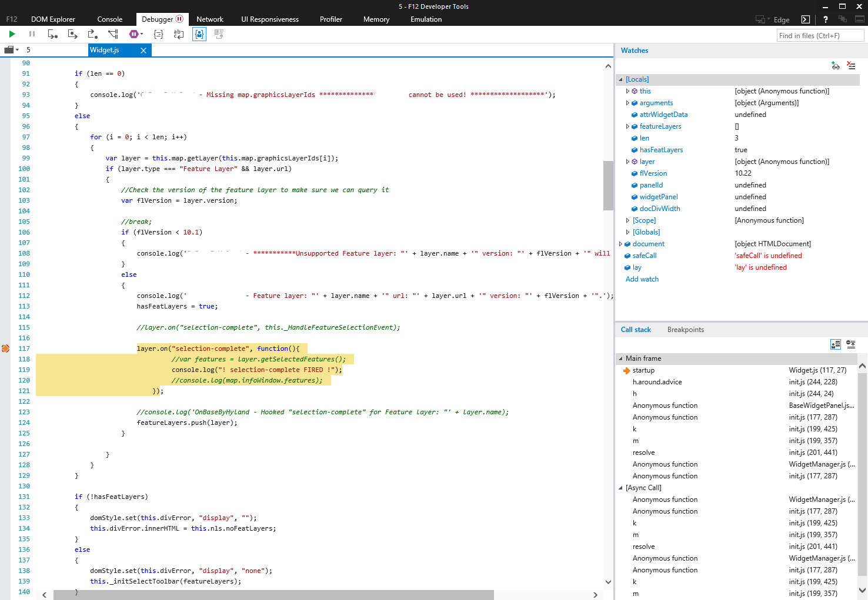
Task: Click the Step into icon
Action: (x=52, y=34)
